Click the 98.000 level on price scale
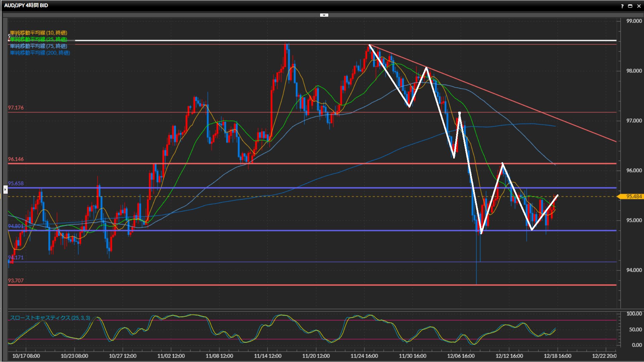This screenshot has height=362, width=644. coord(634,71)
